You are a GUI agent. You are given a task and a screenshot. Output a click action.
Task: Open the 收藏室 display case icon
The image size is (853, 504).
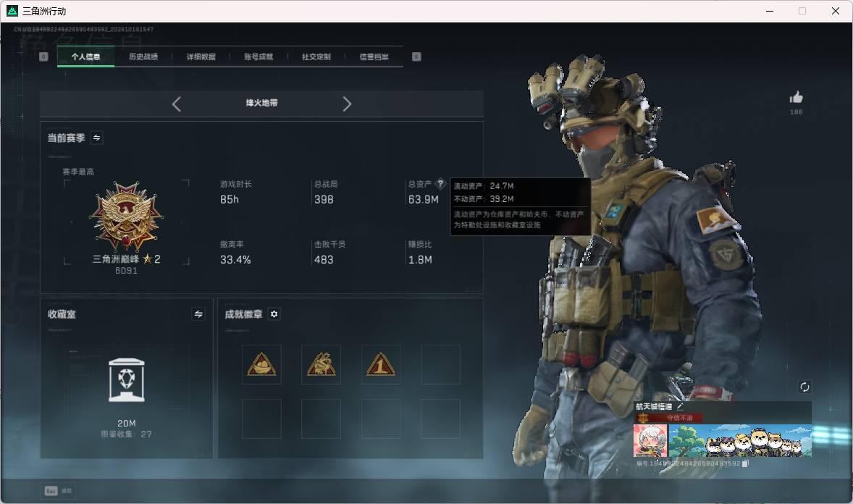[x=126, y=380]
